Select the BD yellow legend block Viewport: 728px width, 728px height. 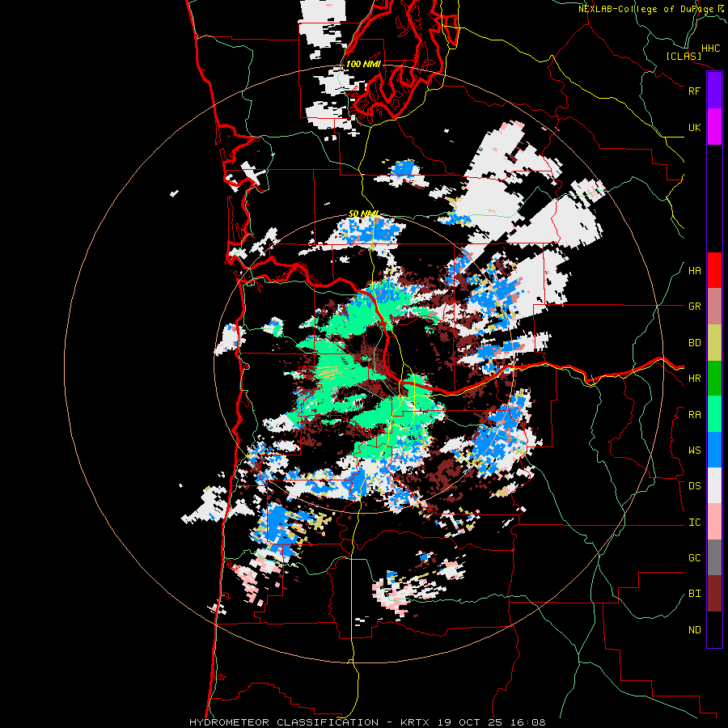coord(714,343)
